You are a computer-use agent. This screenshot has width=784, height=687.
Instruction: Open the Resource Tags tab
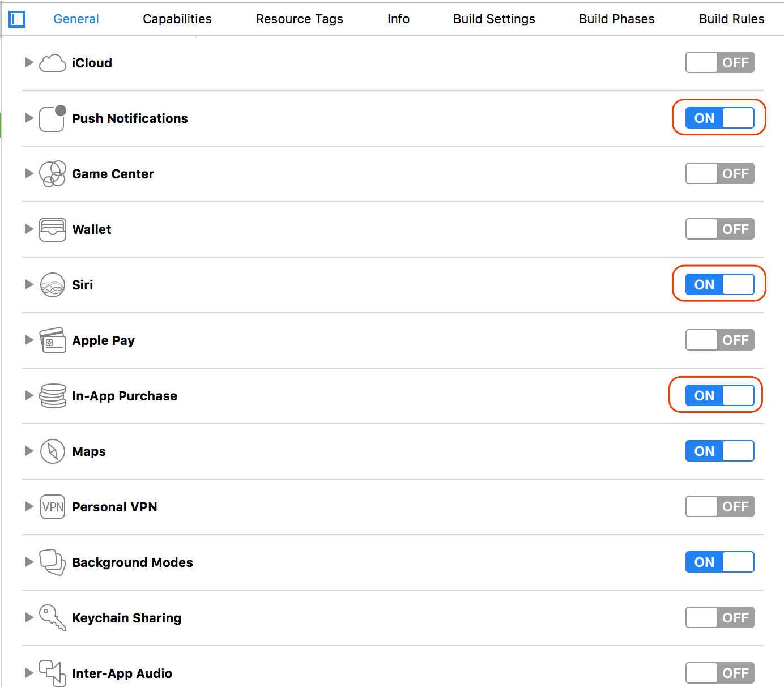pos(300,19)
